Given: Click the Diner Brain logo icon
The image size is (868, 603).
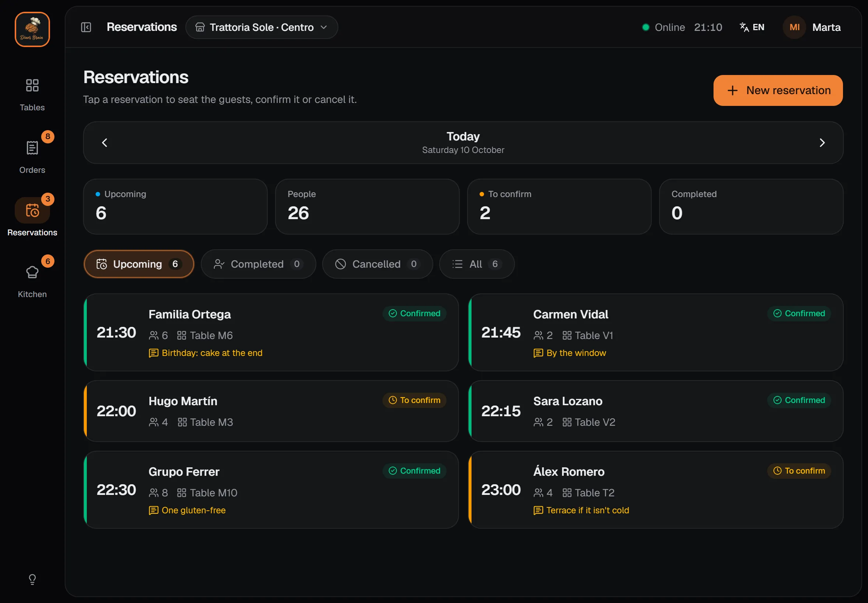Looking at the screenshot, I should (32, 29).
